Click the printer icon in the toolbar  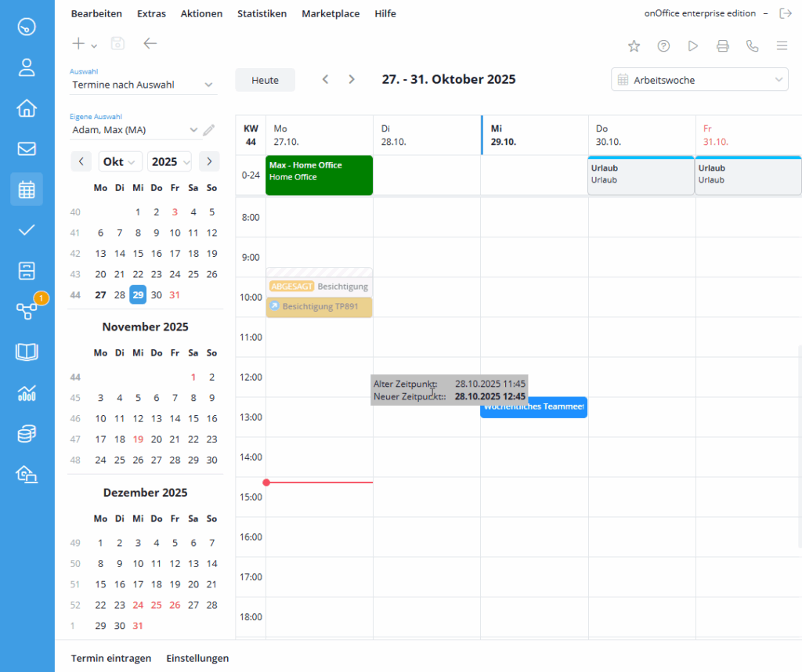(x=722, y=46)
